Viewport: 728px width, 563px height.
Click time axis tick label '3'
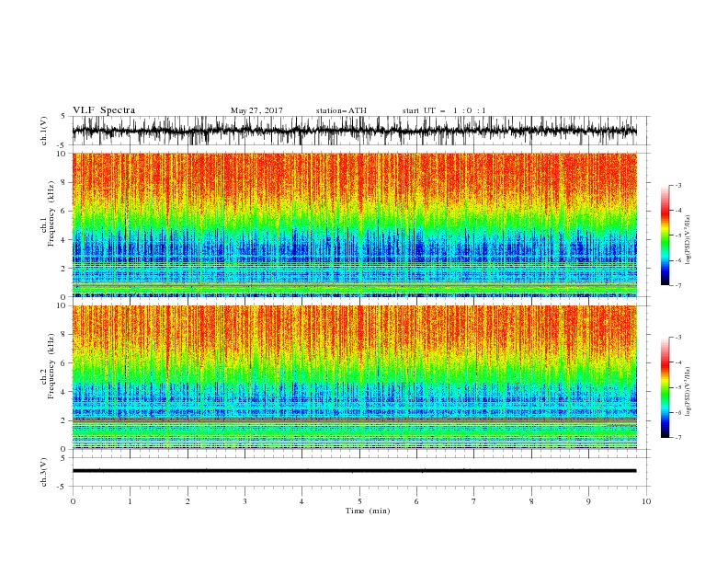click(245, 501)
